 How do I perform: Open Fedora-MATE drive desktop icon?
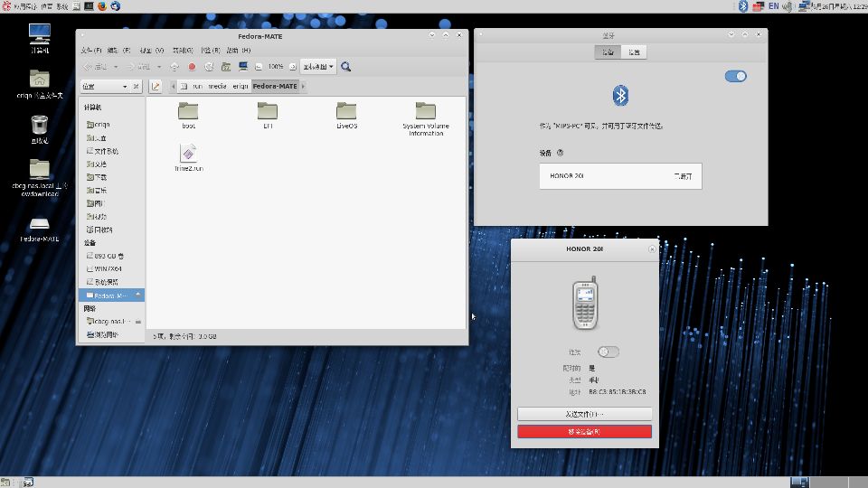(39, 229)
